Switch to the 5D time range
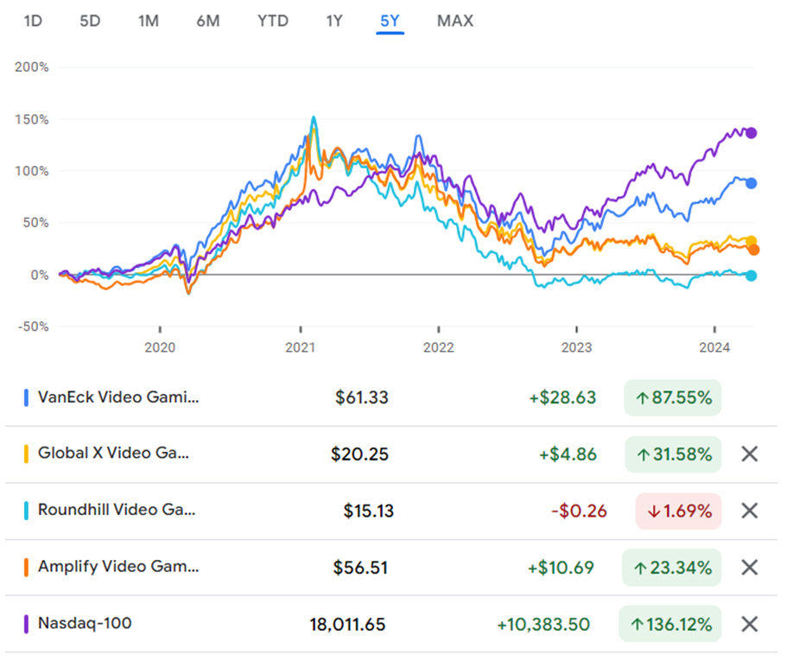 [90, 21]
